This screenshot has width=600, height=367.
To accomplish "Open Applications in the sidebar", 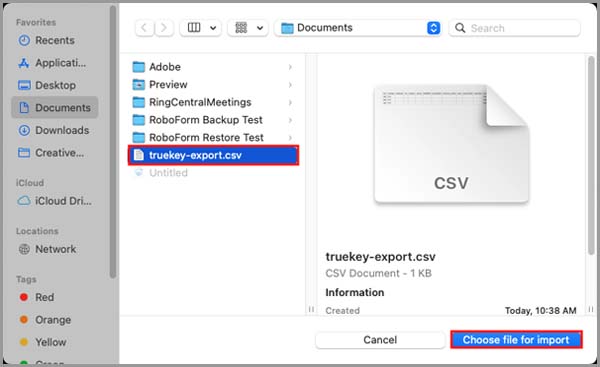I will (54, 63).
